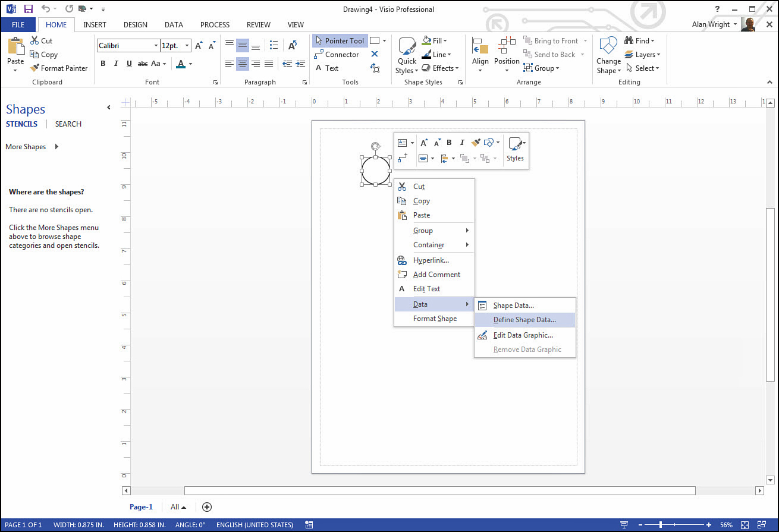The height and width of the screenshot is (532, 779).
Task: Click the Paste clipboard icon in the ribbon
Action: tap(15, 46)
